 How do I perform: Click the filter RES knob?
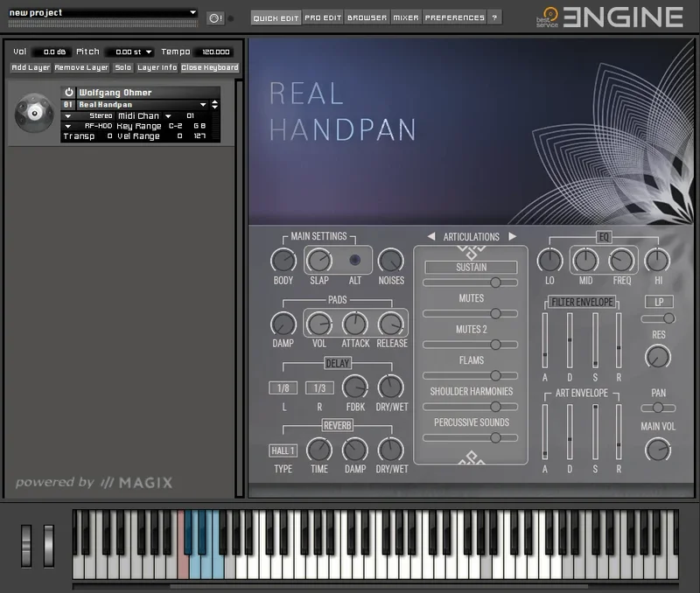(x=658, y=357)
